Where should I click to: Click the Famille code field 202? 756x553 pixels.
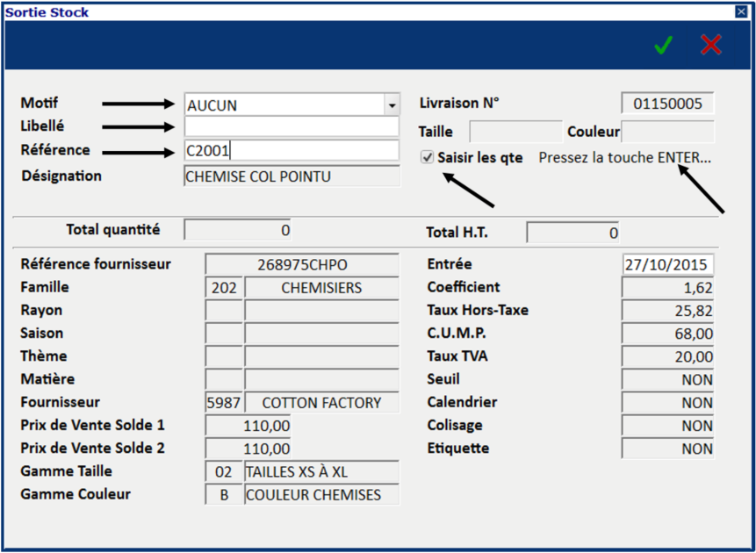click(x=224, y=288)
